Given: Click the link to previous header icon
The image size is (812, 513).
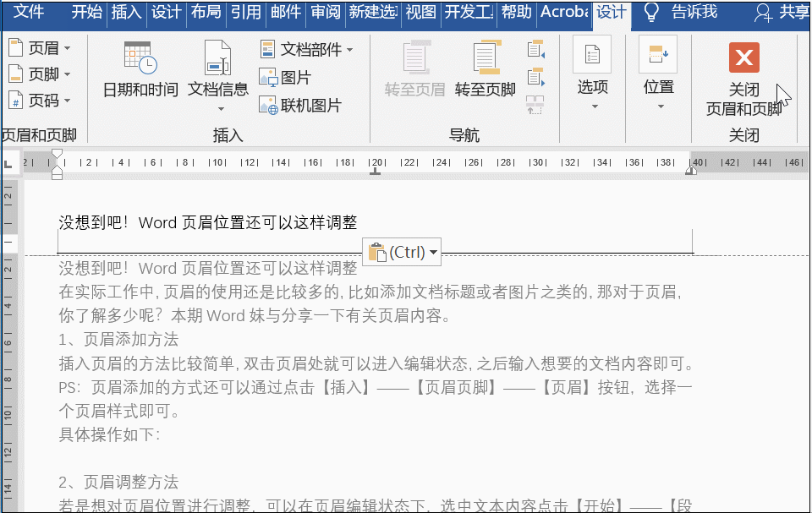Looking at the screenshot, I should click(x=535, y=105).
